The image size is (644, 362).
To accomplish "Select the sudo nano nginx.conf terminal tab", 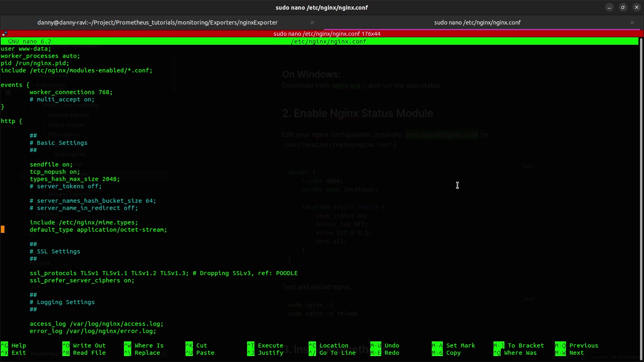I will coord(477,23).
